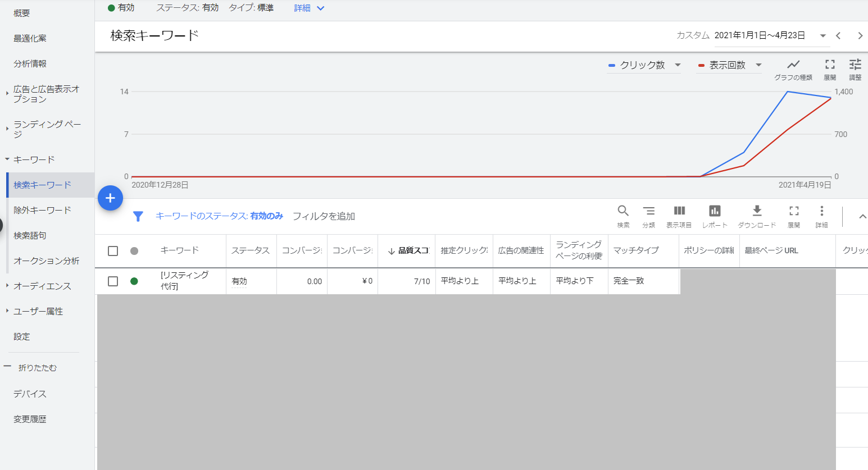The height and width of the screenshot is (470, 868).
Task: Open the table search magnifier icon
Action: 623,211
